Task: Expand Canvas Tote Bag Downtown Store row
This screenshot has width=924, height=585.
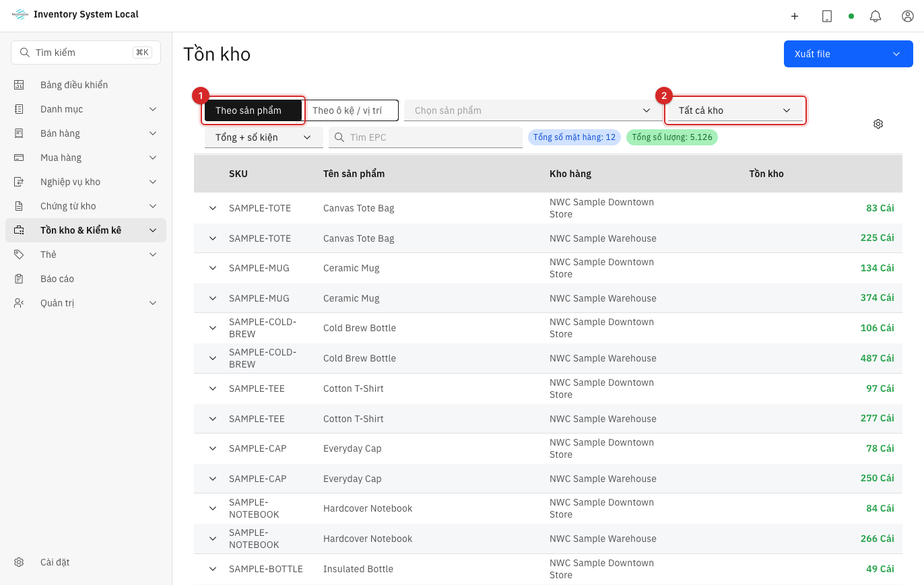Action: (x=213, y=208)
